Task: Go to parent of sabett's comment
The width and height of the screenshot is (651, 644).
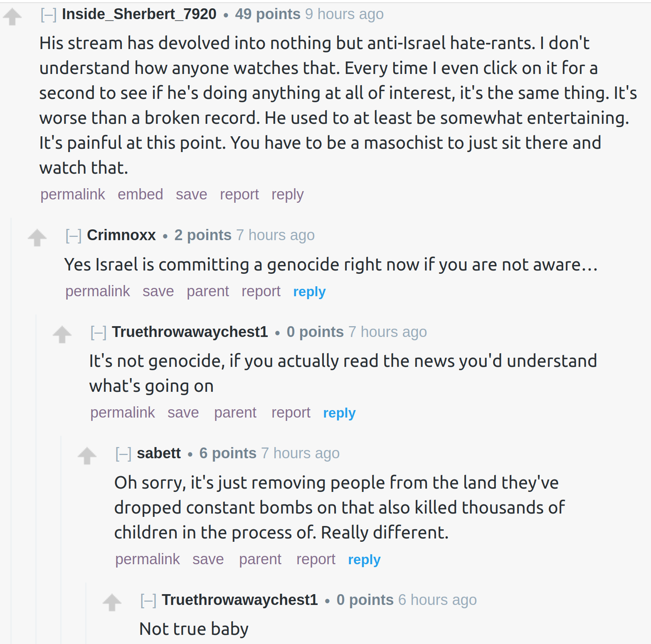Action: [x=260, y=559]
